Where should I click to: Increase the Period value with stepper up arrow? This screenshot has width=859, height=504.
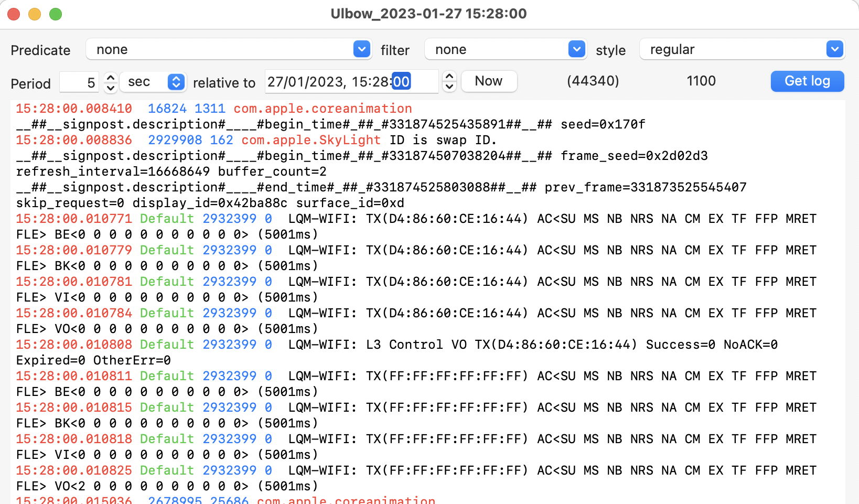coord(110,78)
